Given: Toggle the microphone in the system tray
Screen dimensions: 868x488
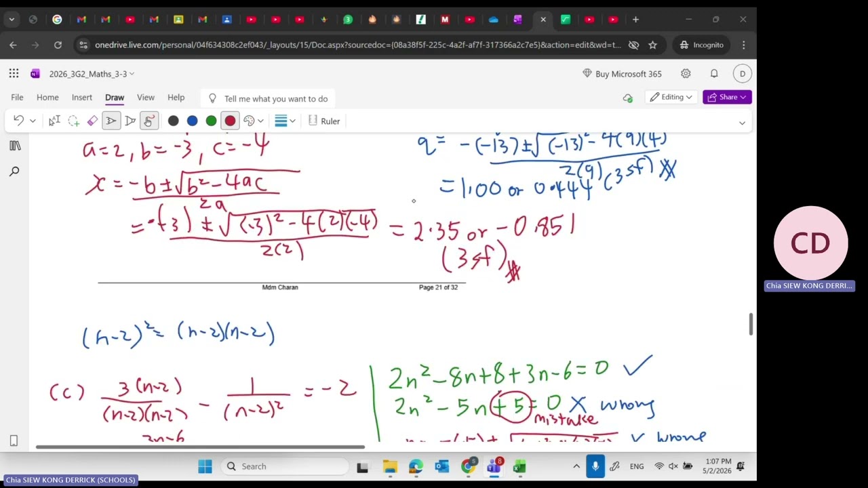Looking at the screenshot, I should 595,466.
